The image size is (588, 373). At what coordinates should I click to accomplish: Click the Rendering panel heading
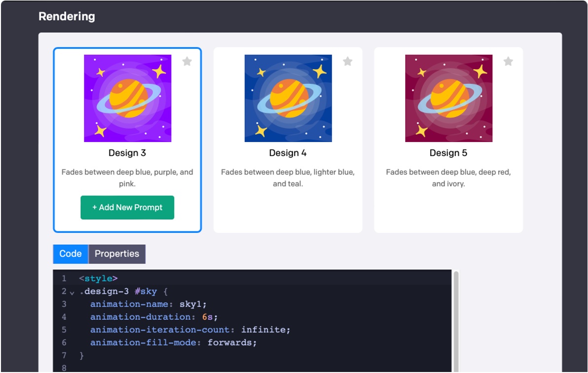click(x=67, y=16)
